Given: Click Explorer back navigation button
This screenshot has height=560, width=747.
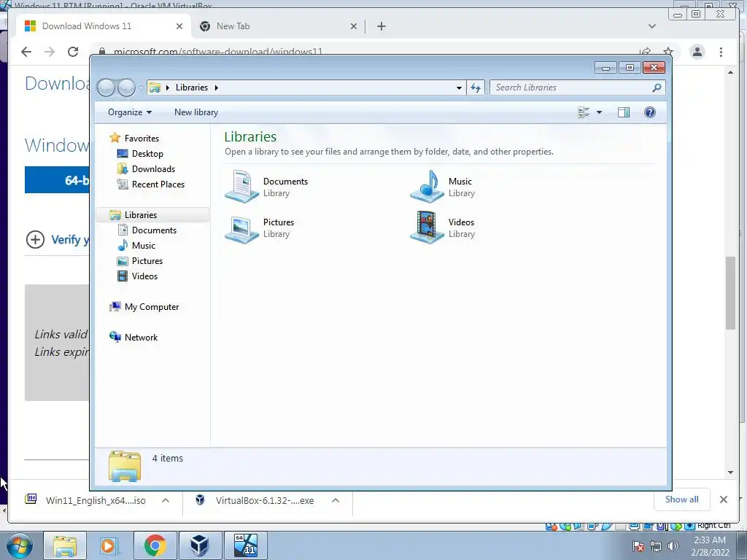Looking at the screenshot, I should (107, 87).
